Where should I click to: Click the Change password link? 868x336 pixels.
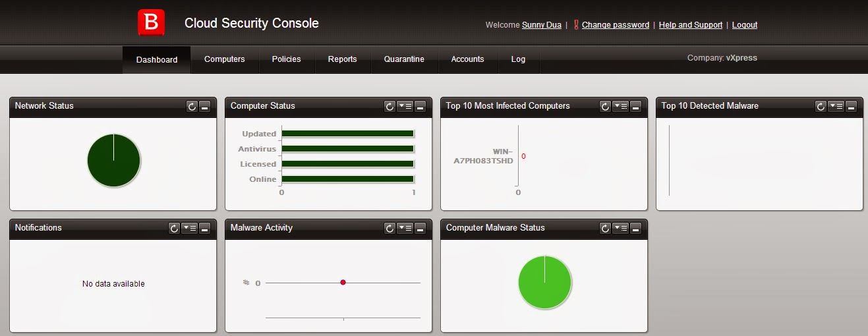(x=615, y=25)
